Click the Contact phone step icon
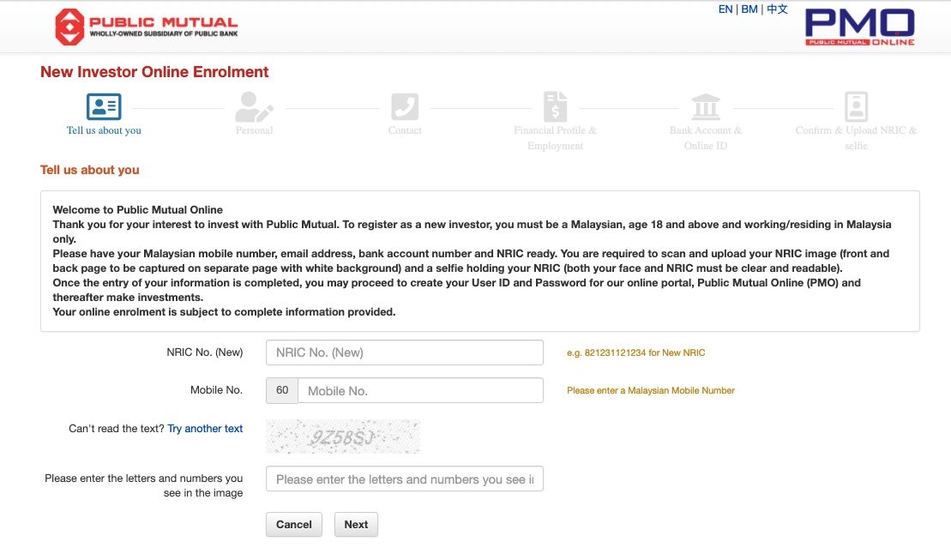The height and width of the screenshot is (560, 951). point(405,107)
